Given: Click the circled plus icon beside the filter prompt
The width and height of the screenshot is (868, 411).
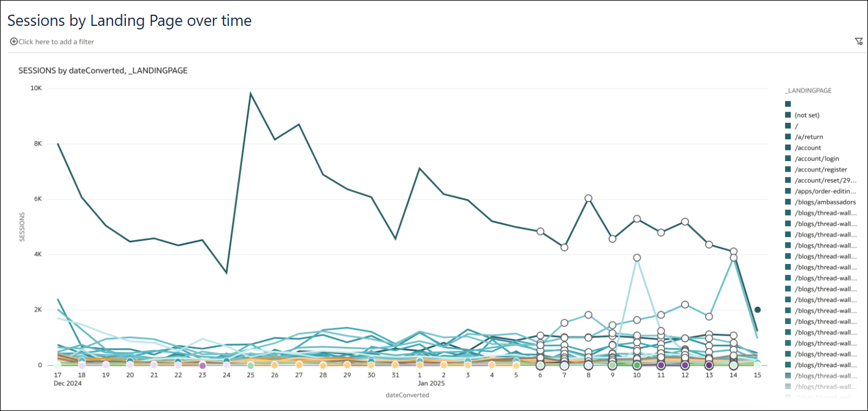Looking at the screenshot, I should click(x=13, y=41).
